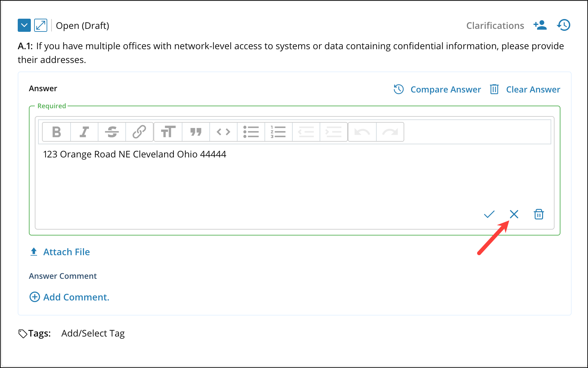
Task: Collapse question A.1 with the chevron
Action: click(24, 25)
